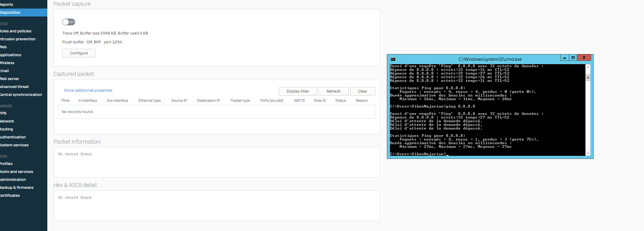Click the 'No records found' row

(217, 112)
